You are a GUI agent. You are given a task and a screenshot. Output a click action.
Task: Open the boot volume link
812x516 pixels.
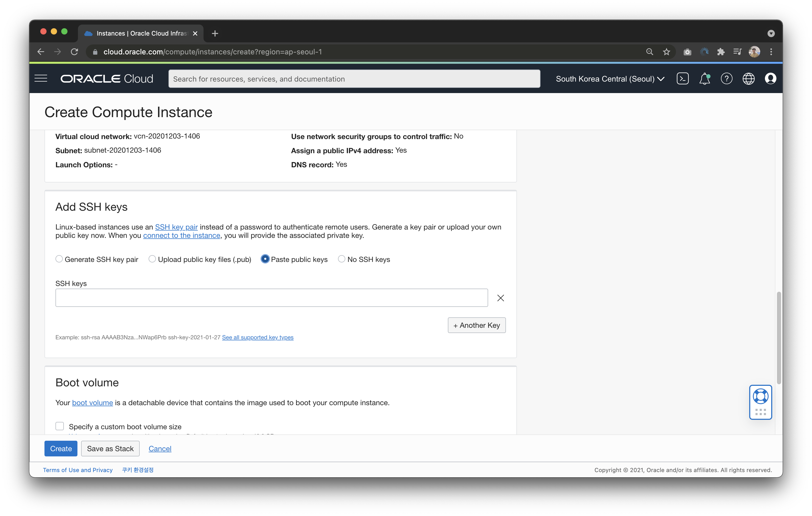click(92, 403)
